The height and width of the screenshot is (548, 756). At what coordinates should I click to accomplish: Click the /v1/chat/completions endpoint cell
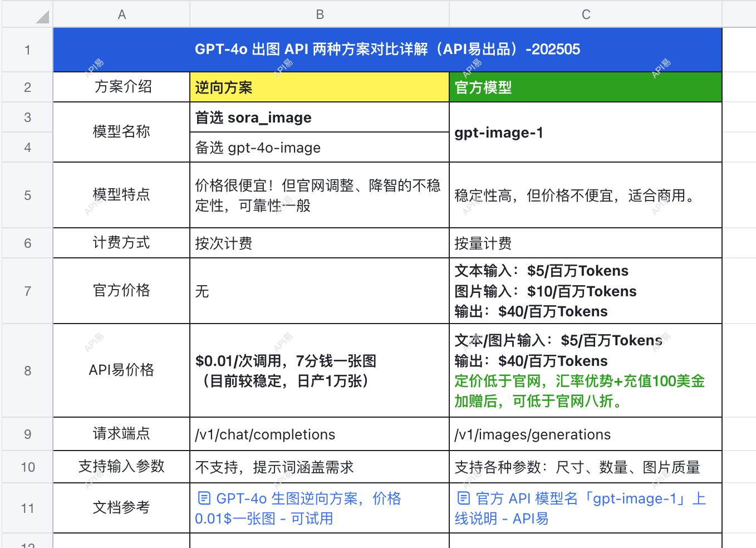click(x=318, y=434)
